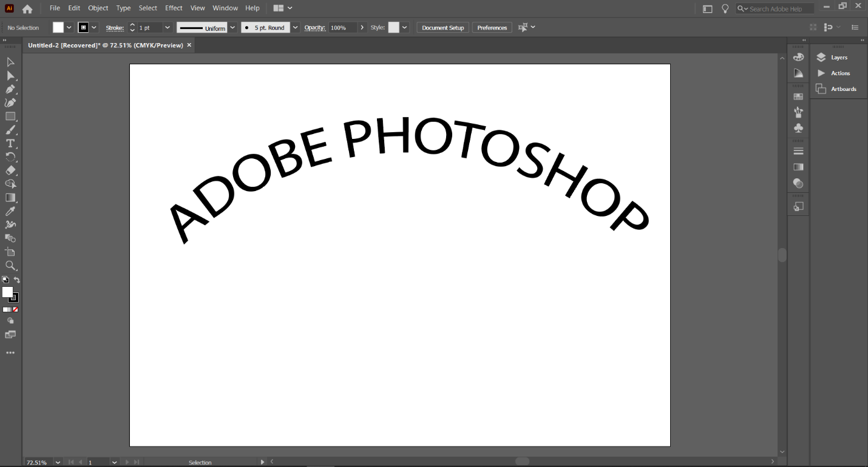
Task: Select the Selection tool arrow
Action: tap(10, 62)
